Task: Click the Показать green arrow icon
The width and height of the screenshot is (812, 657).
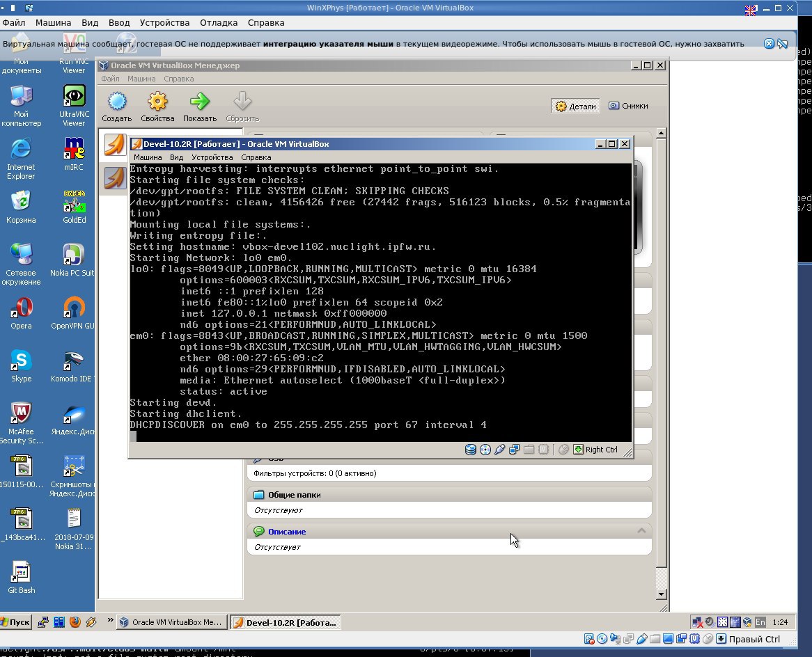Action: coord(199,101)
